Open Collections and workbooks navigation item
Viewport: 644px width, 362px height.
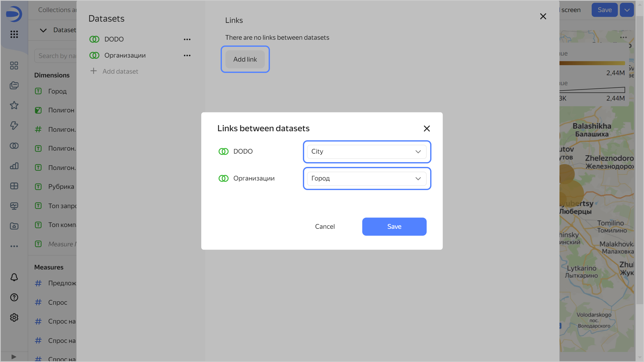(56, 10)
